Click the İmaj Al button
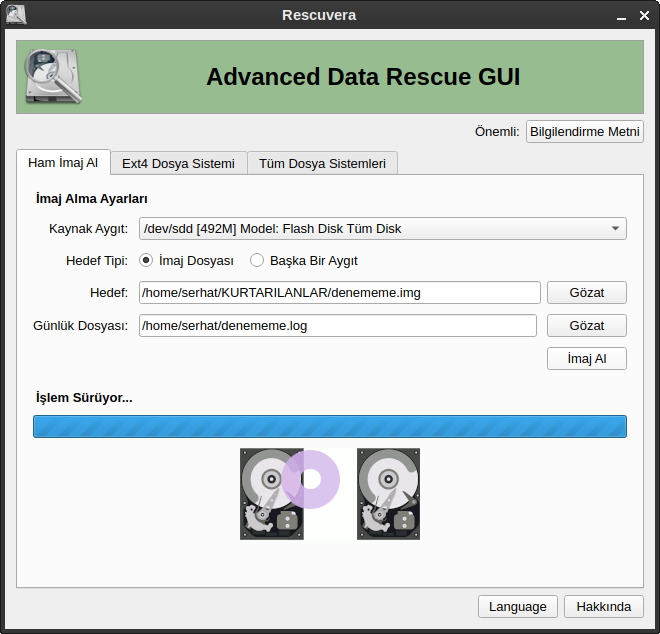Viewport: 660px width, 634px height. click(587, 359)
